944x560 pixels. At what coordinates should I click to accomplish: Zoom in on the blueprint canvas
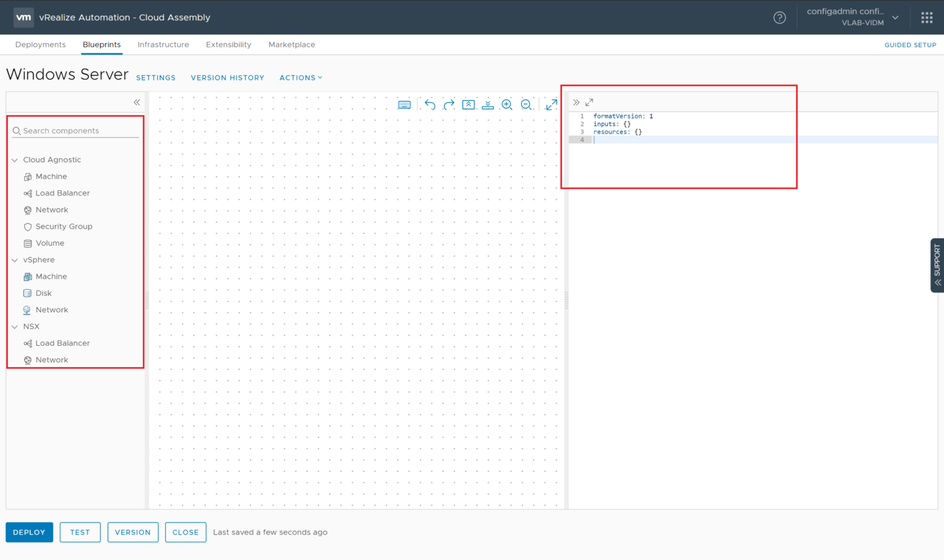pyautogui.click(x=507, y=105)
